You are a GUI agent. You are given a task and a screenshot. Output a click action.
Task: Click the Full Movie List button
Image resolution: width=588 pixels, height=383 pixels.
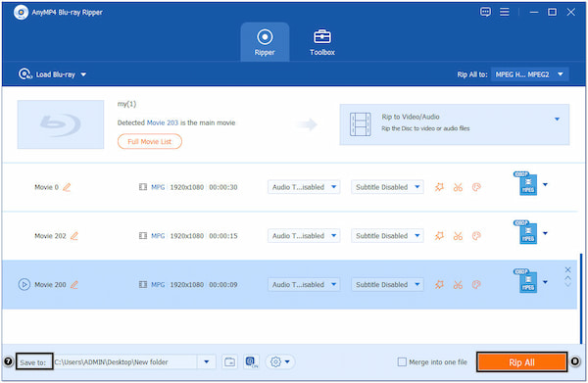tap(150, 142)
